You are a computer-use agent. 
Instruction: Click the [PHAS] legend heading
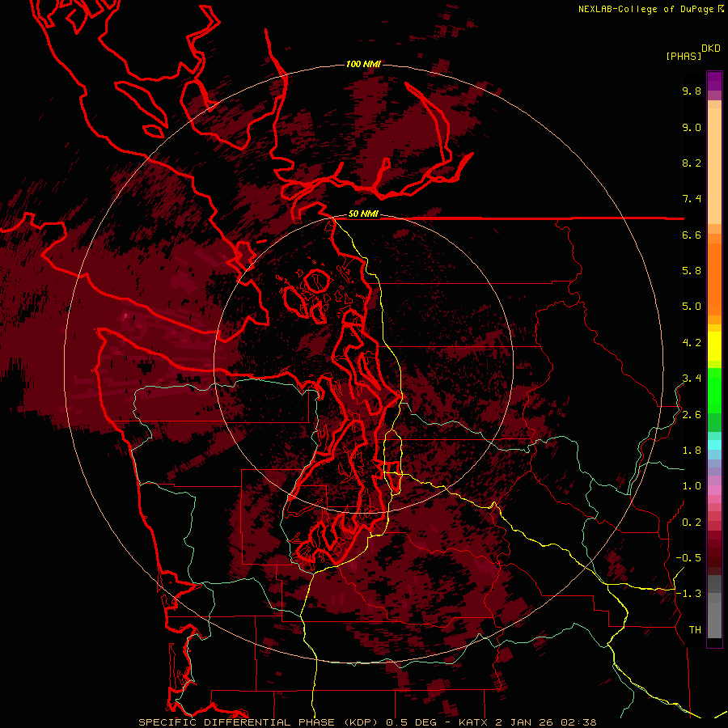[684, 56]
